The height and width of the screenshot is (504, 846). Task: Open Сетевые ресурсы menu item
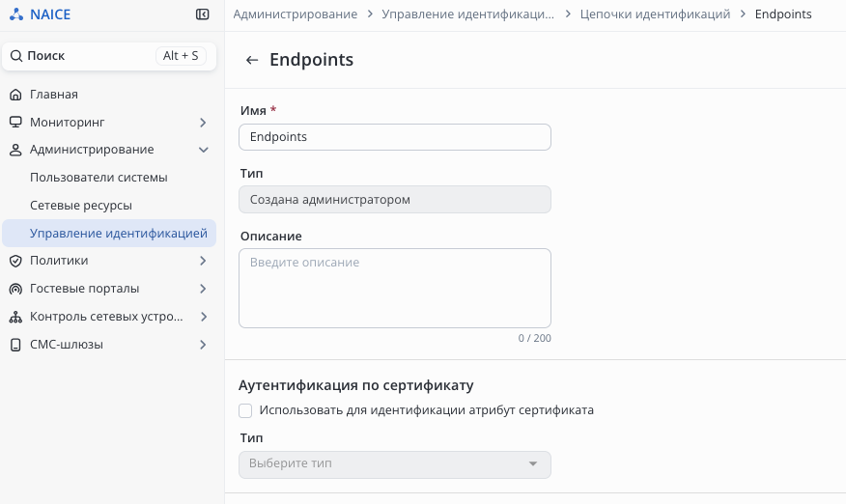click(81, 206)
